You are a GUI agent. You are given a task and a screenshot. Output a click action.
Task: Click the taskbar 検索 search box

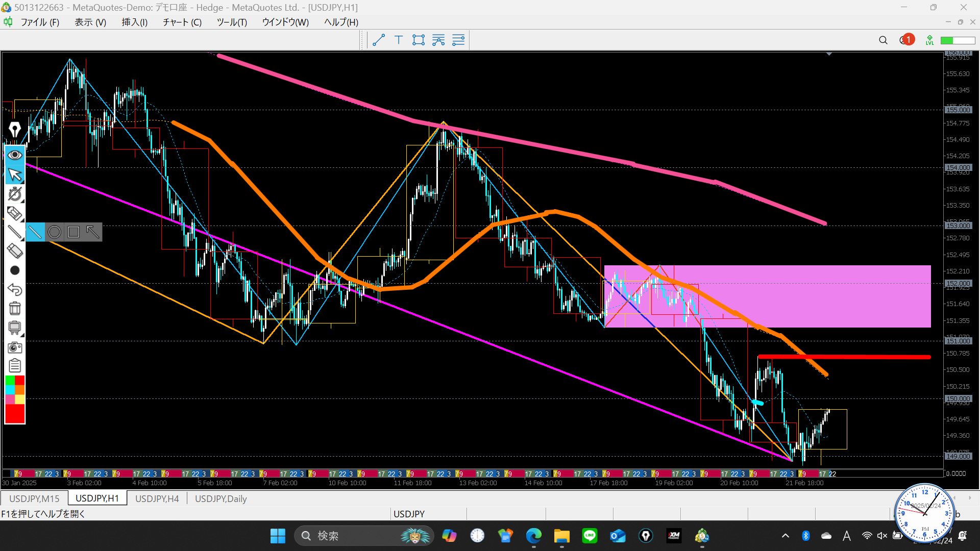[363, 536]
